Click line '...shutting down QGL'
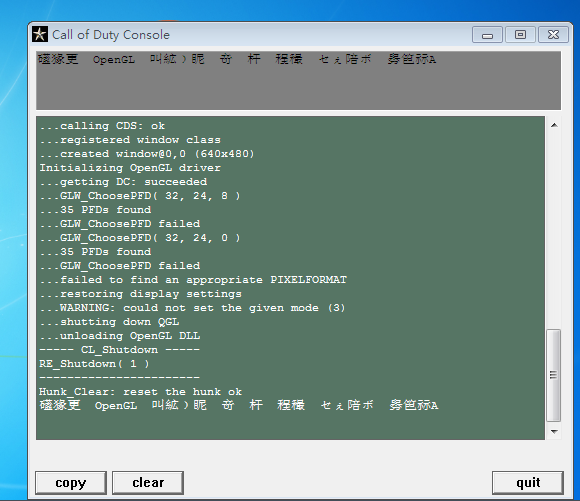 [x=109, y=322]
